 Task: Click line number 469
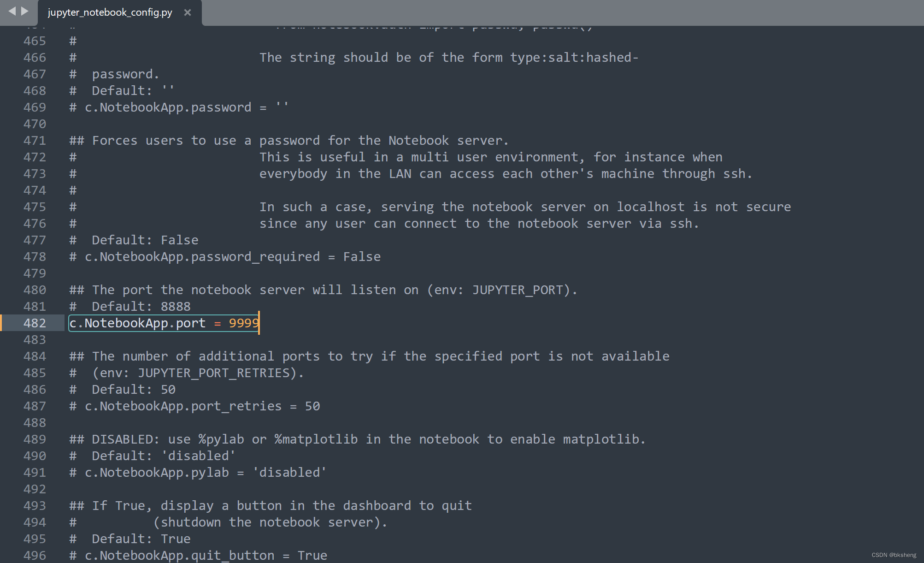[x=35, y=107]
